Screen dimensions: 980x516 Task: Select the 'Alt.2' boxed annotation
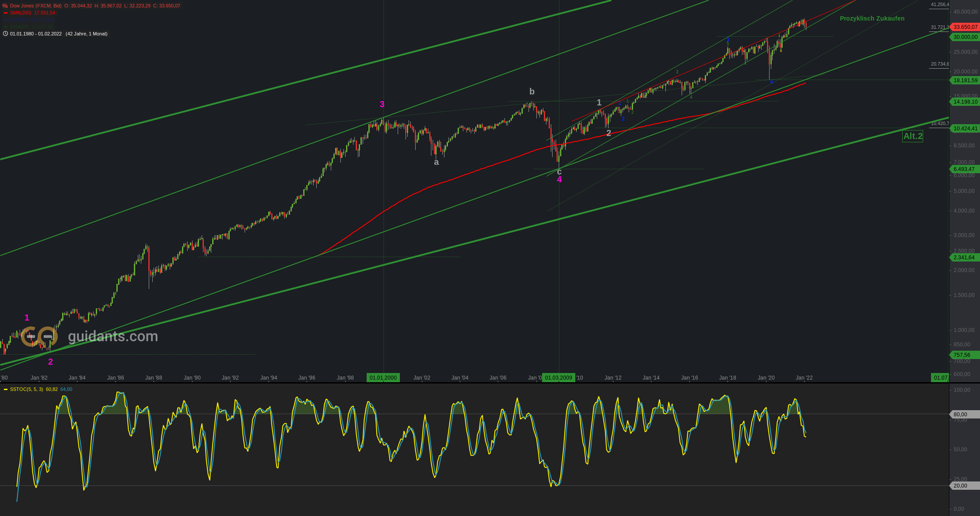click(x=913, y=136)
